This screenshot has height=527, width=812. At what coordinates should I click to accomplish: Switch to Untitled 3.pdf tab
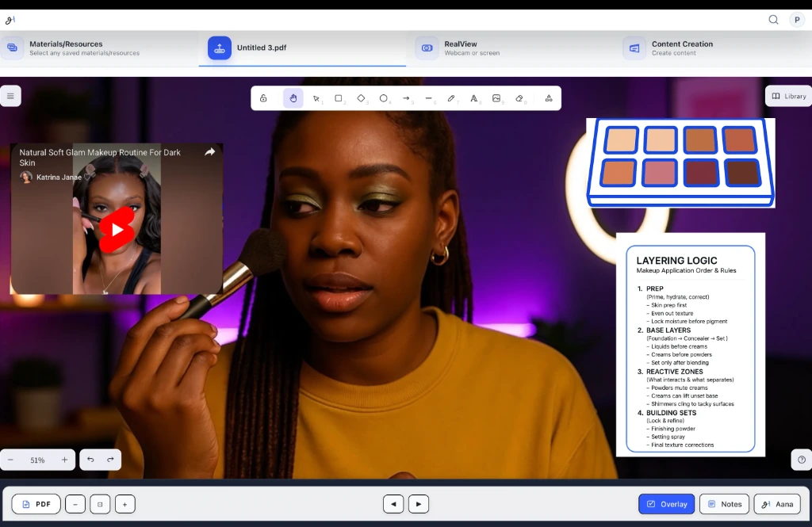point(302,48)
